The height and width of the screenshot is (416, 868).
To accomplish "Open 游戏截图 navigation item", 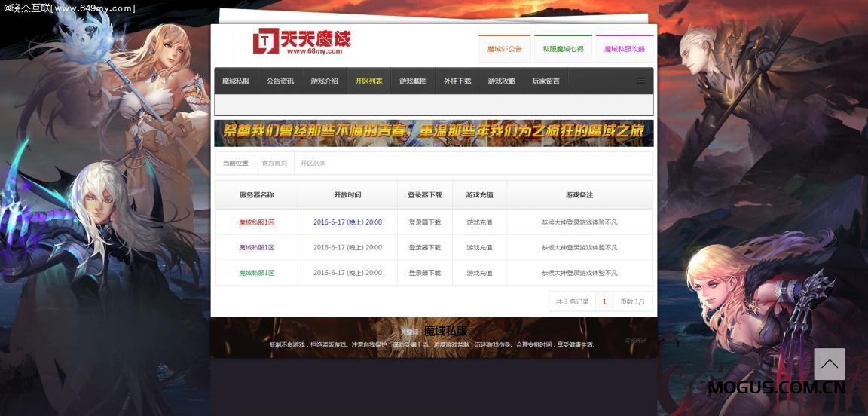I will [x=413, y=81].
